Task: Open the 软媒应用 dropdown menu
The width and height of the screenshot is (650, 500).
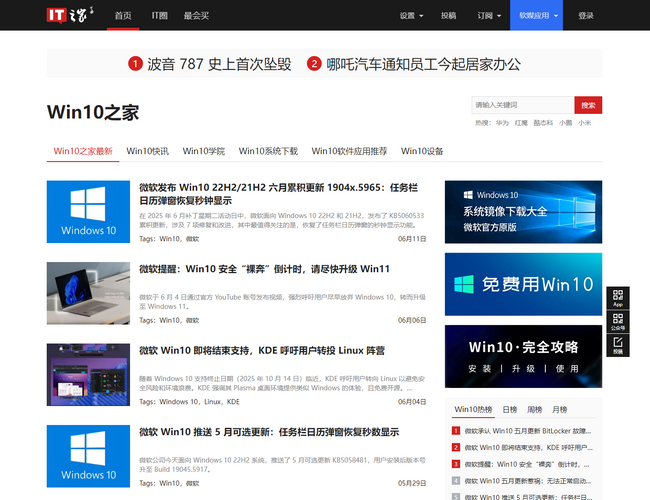Action: pos(536,15)
